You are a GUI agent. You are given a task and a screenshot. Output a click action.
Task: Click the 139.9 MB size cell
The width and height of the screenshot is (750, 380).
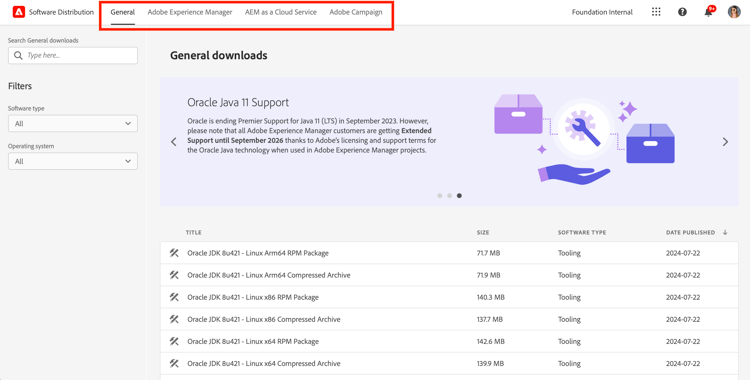pos(490,363)
